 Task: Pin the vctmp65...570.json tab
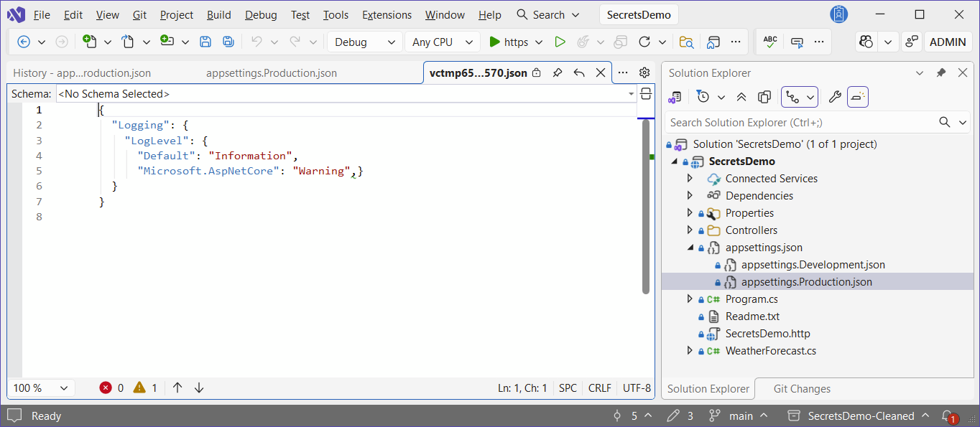(557, 73)
